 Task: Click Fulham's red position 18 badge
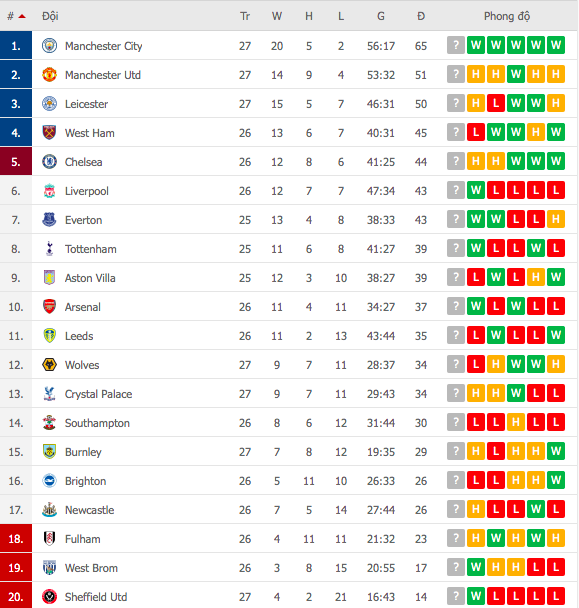[x=16, y=539]
